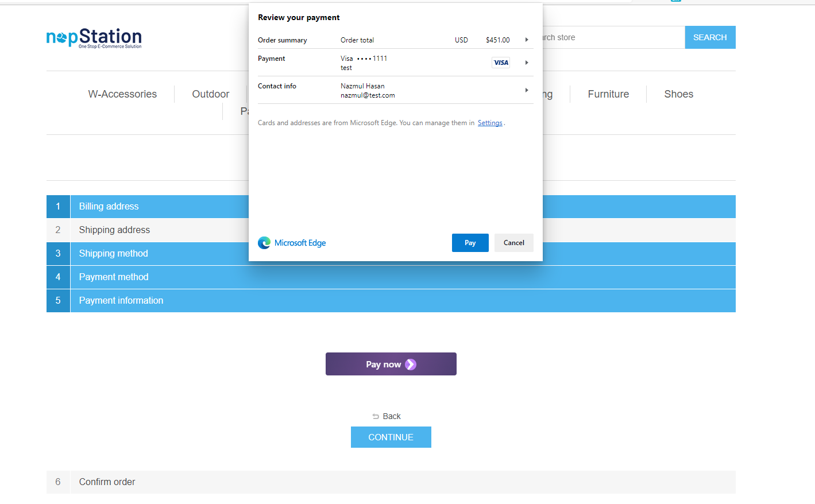Click the SEARCH button
Viewport: 815px width, 504px height.
[710, 37]
